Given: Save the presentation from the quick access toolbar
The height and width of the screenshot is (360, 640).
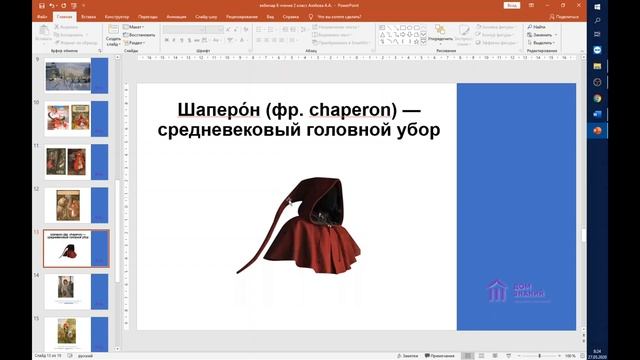Looking at the screenshot, I should [x=42, y=6].
